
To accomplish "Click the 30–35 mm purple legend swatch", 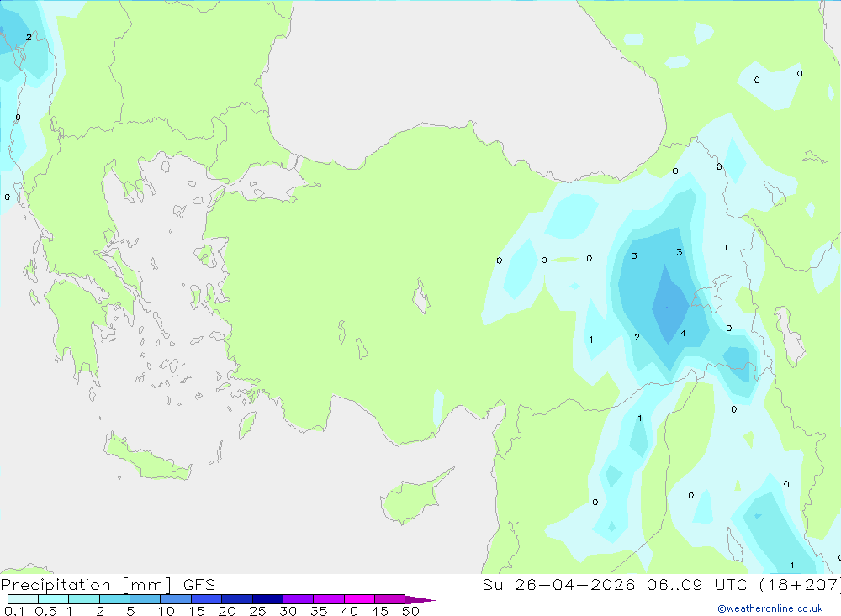I will tap(299, 599).
